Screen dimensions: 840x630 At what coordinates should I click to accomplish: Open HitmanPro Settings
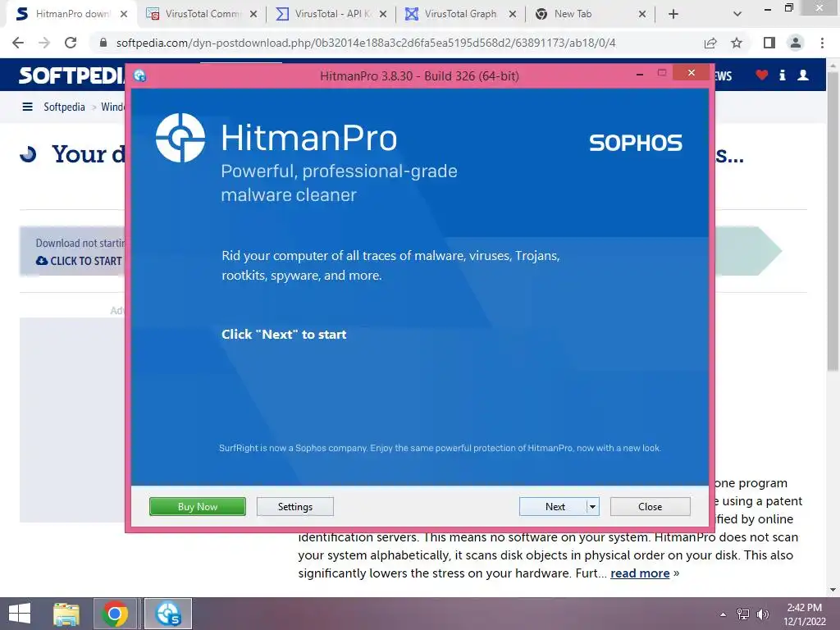(294, 506)
